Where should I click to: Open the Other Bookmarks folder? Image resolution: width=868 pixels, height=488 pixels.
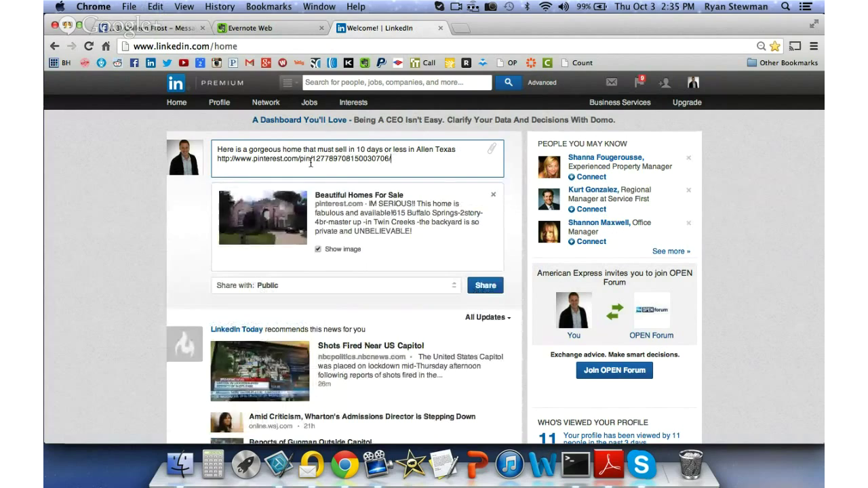[782, 63]
